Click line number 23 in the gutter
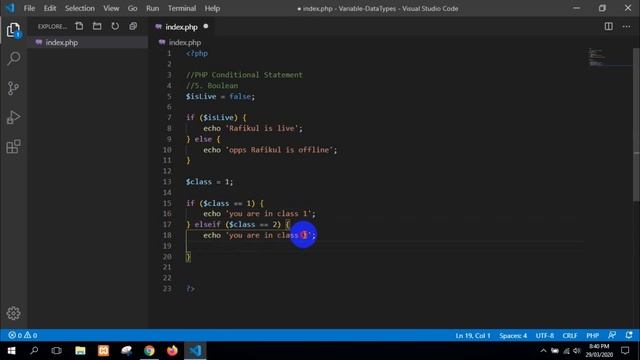 (x=167, y=289)
